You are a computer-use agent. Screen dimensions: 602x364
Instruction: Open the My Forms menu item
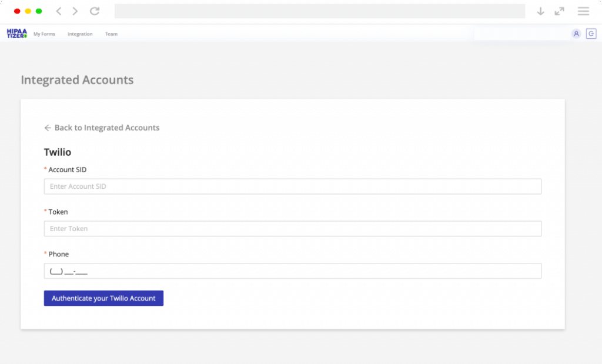(x=44, y=34)
